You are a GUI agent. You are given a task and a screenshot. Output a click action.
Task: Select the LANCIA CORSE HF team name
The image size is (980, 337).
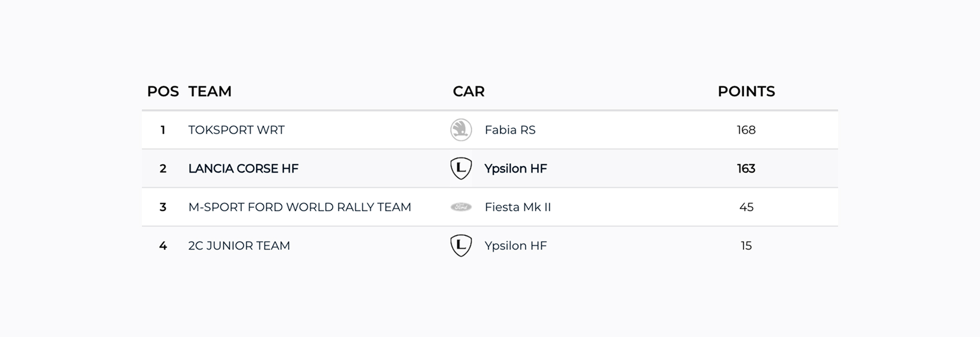point(243,168)
